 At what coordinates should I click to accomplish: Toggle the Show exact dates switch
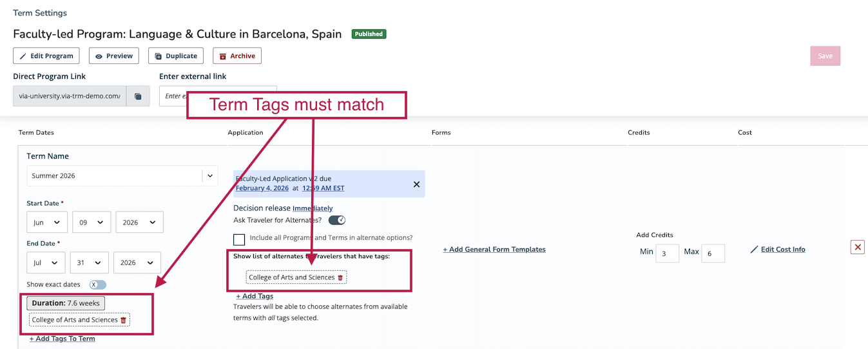[98, 284]
